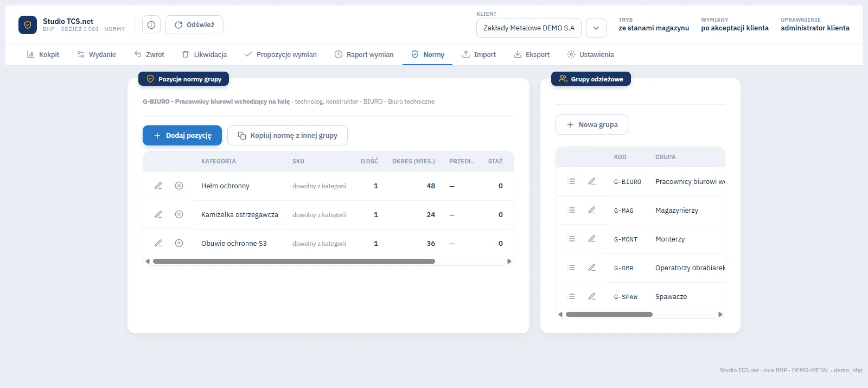
Task: Edit group G-SPAW with pencil icon
Action: (592, 296)
